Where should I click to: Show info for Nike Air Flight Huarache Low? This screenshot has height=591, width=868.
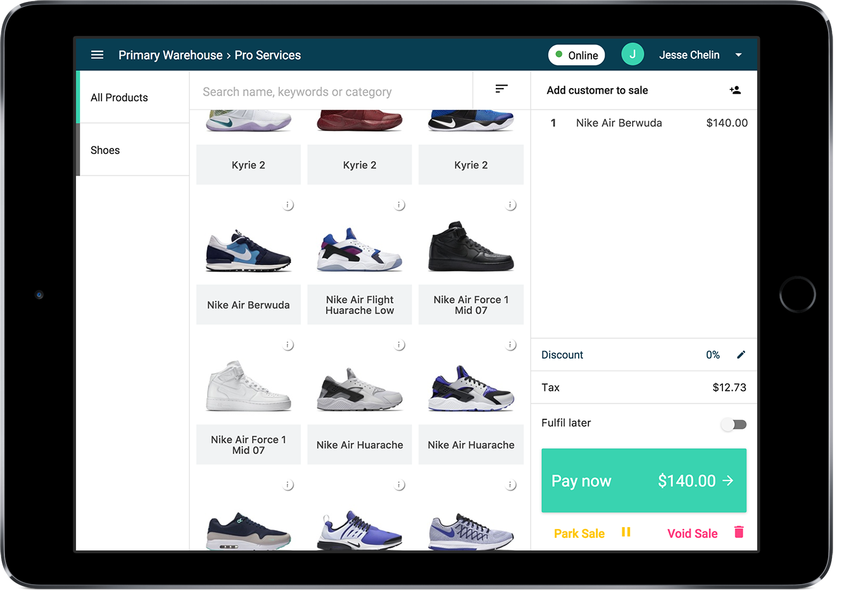pos(399,205)
